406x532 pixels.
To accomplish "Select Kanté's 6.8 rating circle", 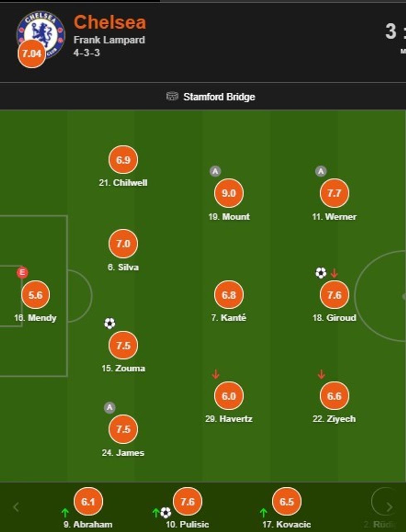I will pos(229,295).
